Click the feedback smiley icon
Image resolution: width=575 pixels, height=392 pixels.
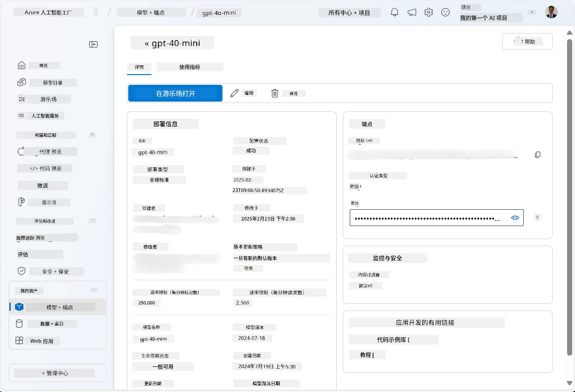click(x=445, y=13)
